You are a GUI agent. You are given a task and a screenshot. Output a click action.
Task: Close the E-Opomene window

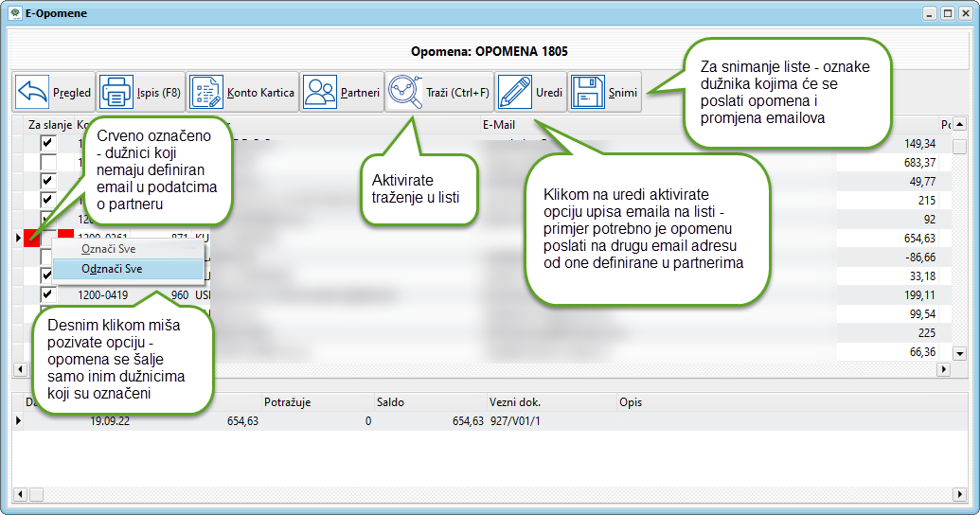pyautogui.click(x=966, y=13)
